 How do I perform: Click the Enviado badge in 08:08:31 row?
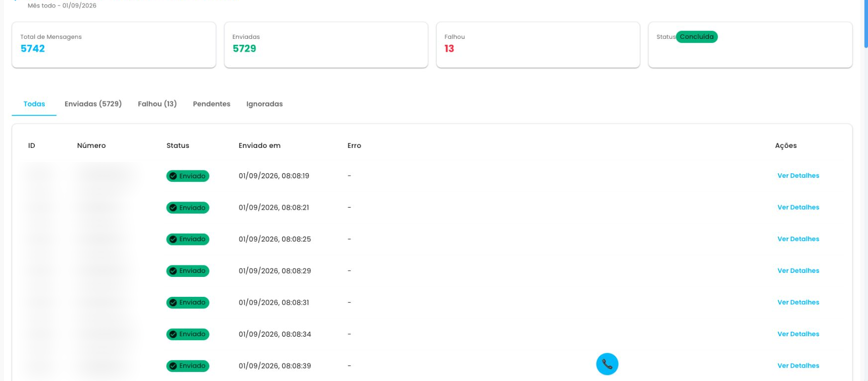coord(188,302)
